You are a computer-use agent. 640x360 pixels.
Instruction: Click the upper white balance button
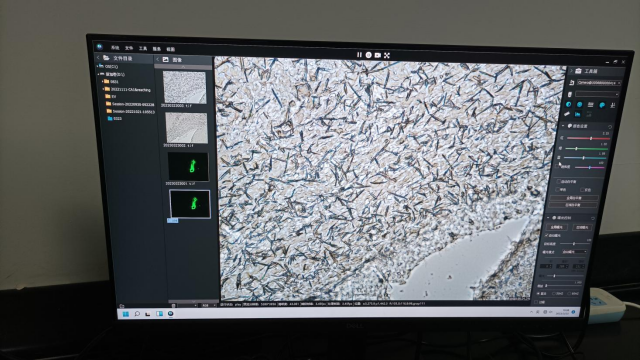coord(573,198)
